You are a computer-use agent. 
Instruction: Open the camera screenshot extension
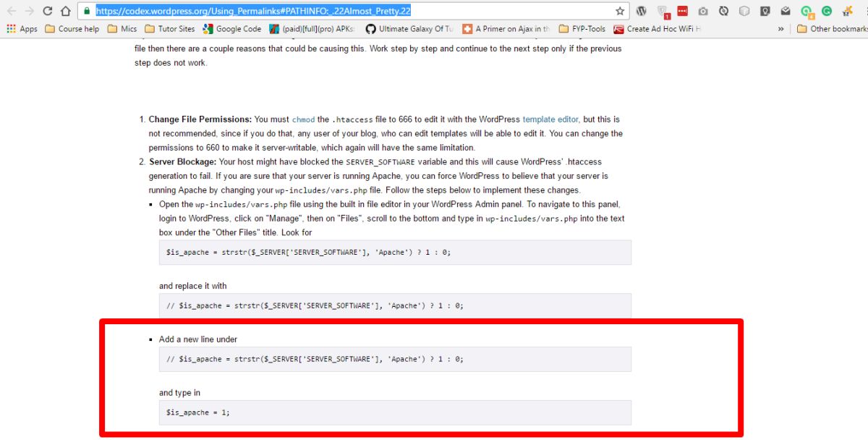point(703,11)
